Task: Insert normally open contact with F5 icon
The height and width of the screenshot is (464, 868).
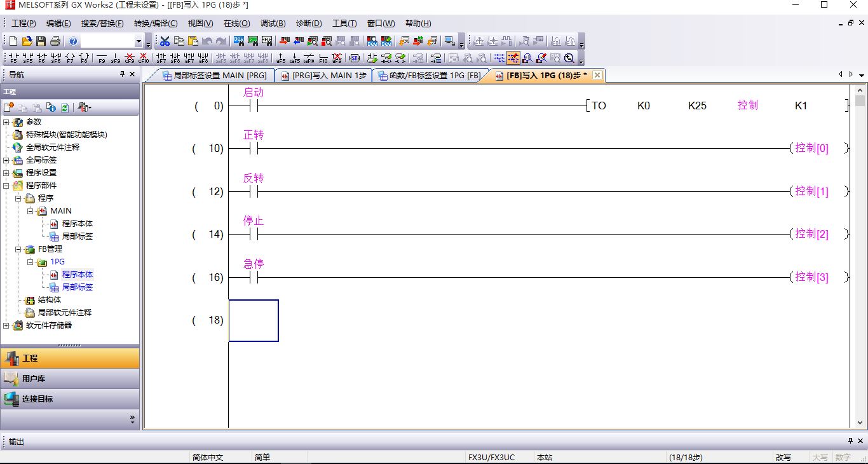Action: click(x=13, y=58)
